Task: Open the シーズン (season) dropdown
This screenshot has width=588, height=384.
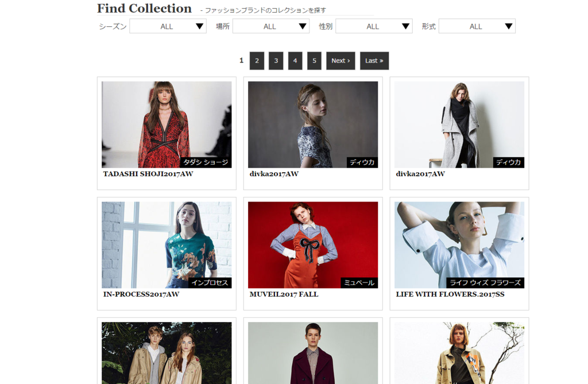Action: tap(168, 26)
